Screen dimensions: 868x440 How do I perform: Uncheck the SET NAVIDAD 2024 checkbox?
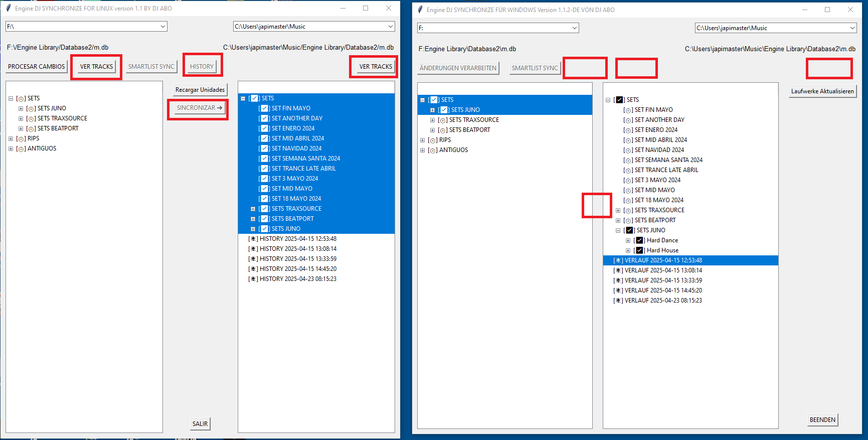[265, 149]
